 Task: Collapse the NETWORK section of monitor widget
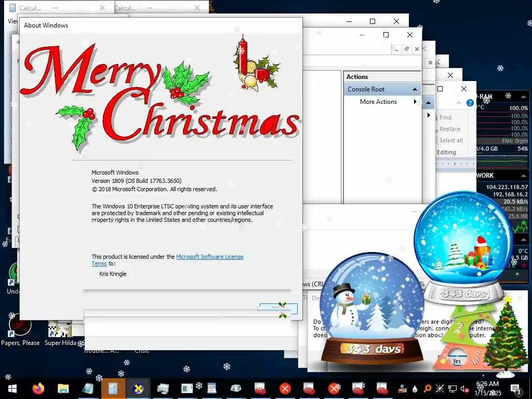point(524,176)
